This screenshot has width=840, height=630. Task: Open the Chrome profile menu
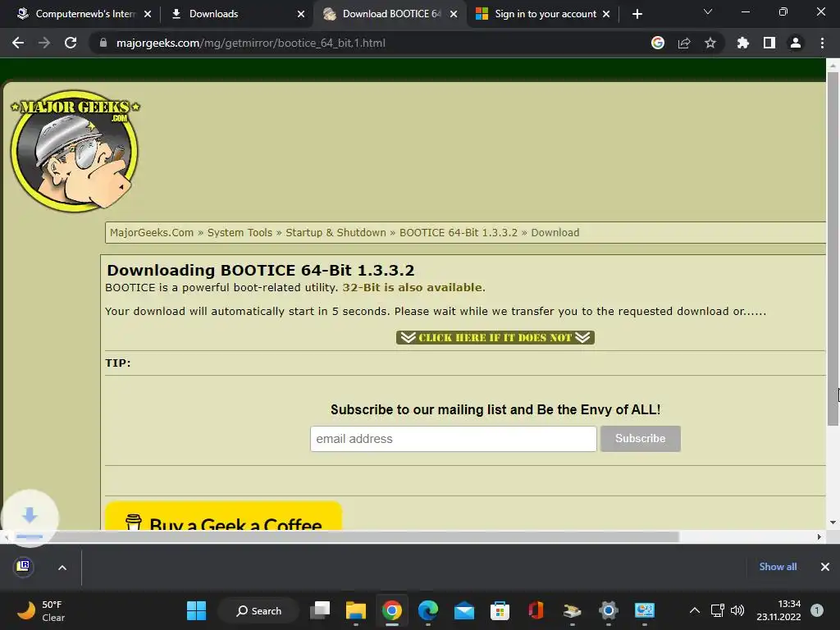[796, 43]
